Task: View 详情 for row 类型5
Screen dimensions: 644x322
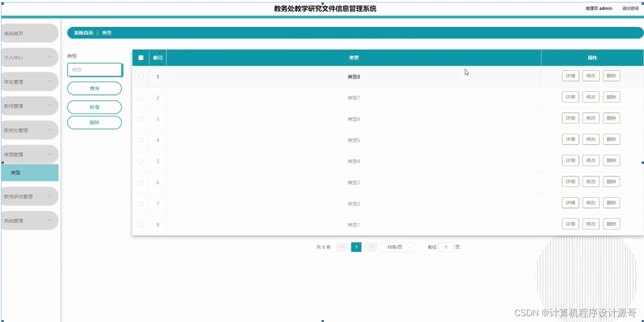Action: 570,140
